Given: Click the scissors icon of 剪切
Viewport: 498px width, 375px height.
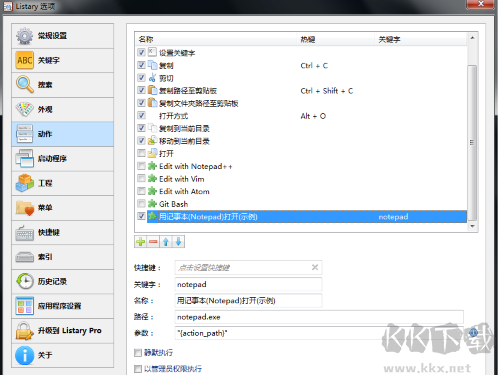Looking at the screenshot, I should tap(152, 78).
